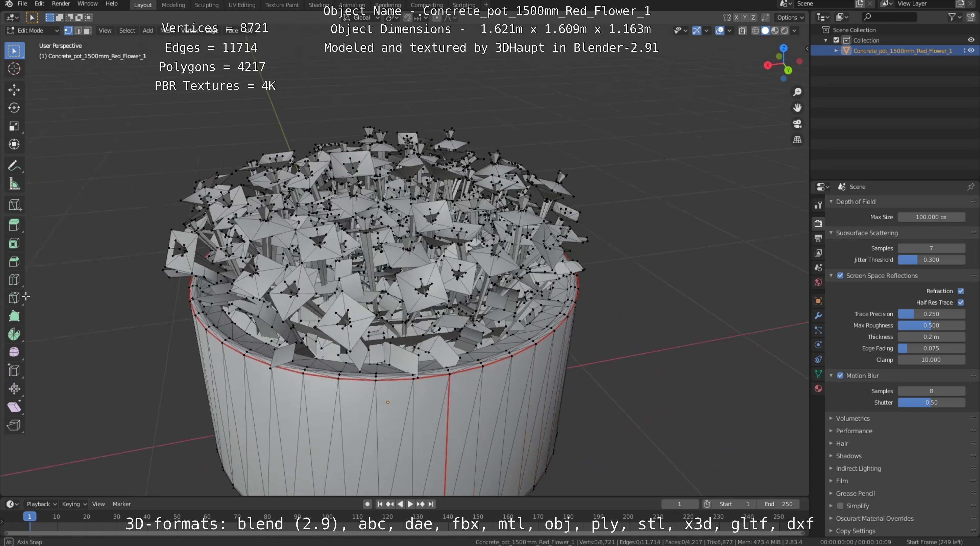Open the Keying popover in timeline
The height and width of the screenshot is (546, 980).
[x=74, y=504]
